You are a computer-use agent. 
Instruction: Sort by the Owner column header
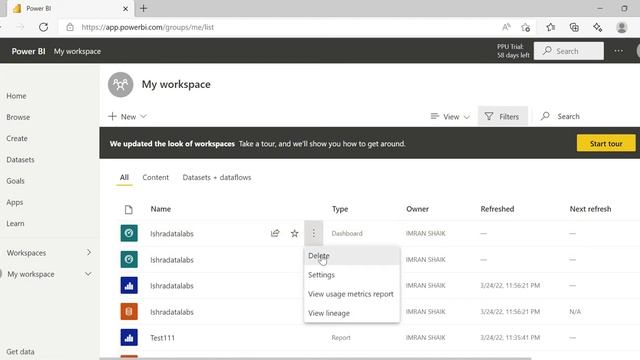(417, 209)
